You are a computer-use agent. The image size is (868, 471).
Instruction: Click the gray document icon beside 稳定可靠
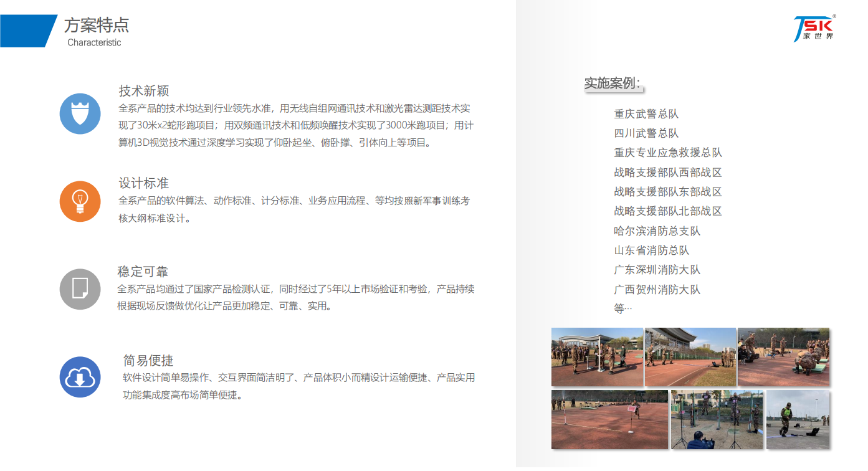[x=80, y=289]
